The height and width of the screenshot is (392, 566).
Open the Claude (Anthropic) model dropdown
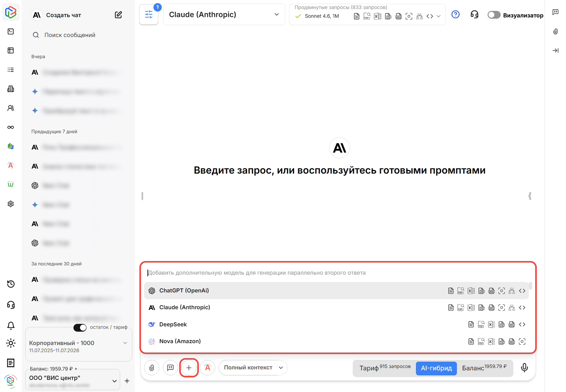(x=224, y=14)
